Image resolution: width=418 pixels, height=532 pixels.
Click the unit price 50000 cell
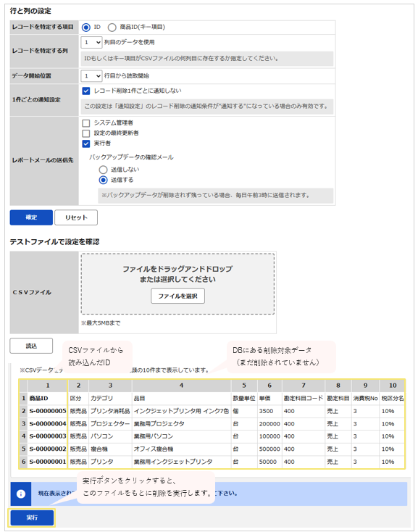[x=269, y=462]
